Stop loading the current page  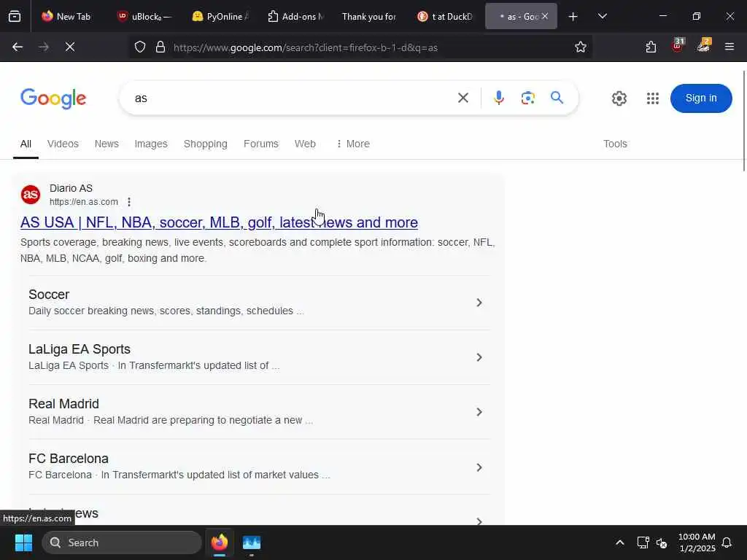tap(69, 47)
